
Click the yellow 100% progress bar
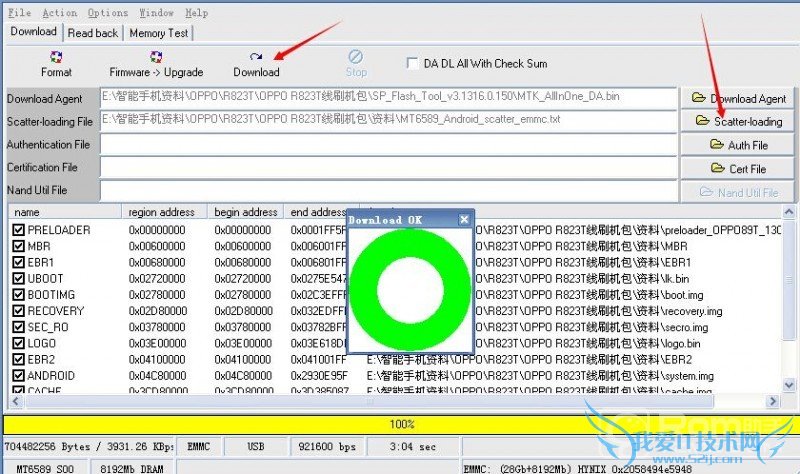(400, 424)
